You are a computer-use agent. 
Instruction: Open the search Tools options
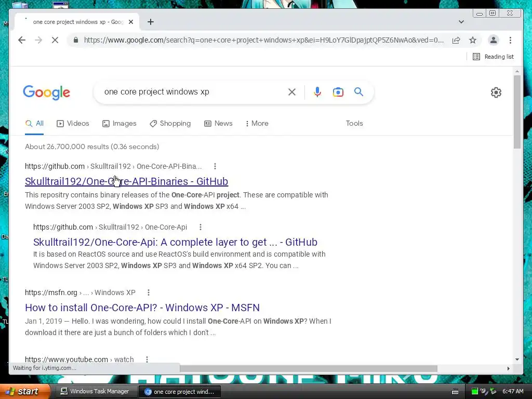[x=354, y=124]
